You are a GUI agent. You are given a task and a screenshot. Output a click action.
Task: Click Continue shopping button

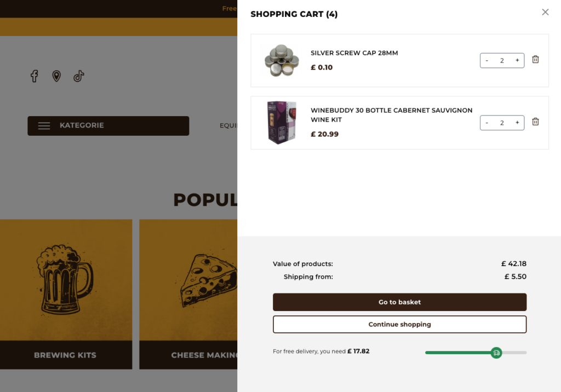click(399, 324)
